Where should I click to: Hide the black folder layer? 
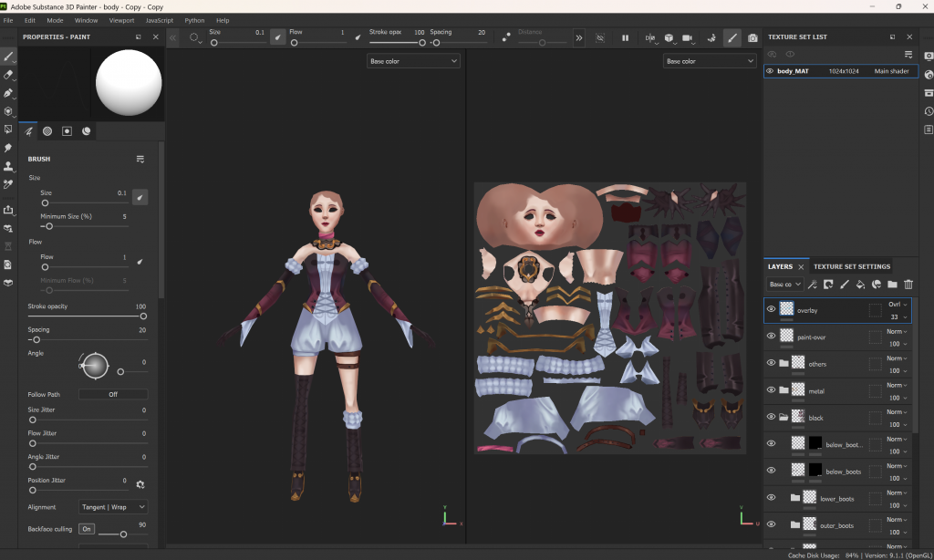[771, 417]
